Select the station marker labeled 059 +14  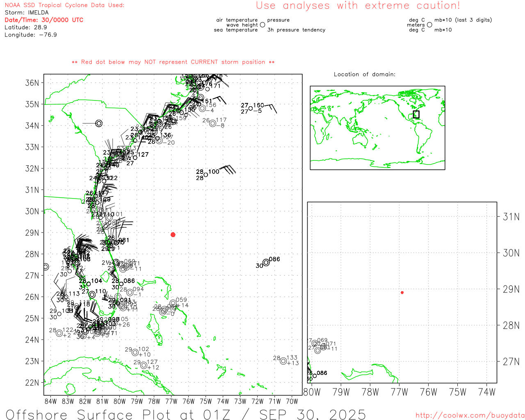(173, 303)
